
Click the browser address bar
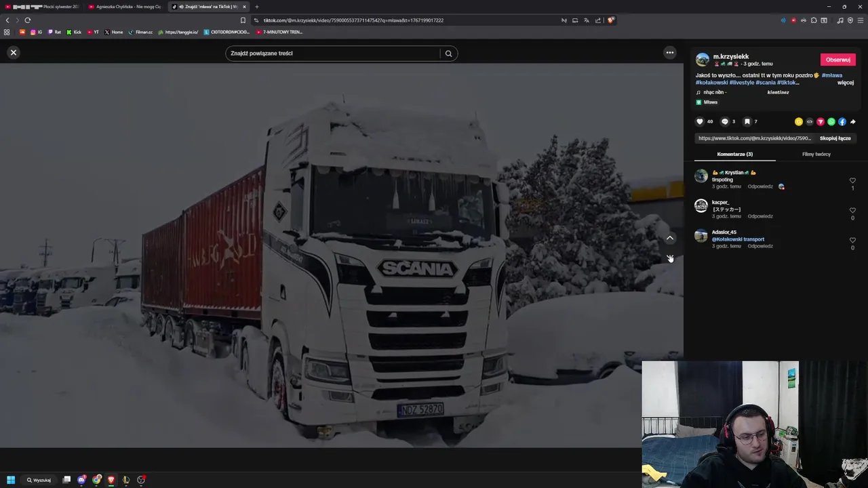coord(407,20)
